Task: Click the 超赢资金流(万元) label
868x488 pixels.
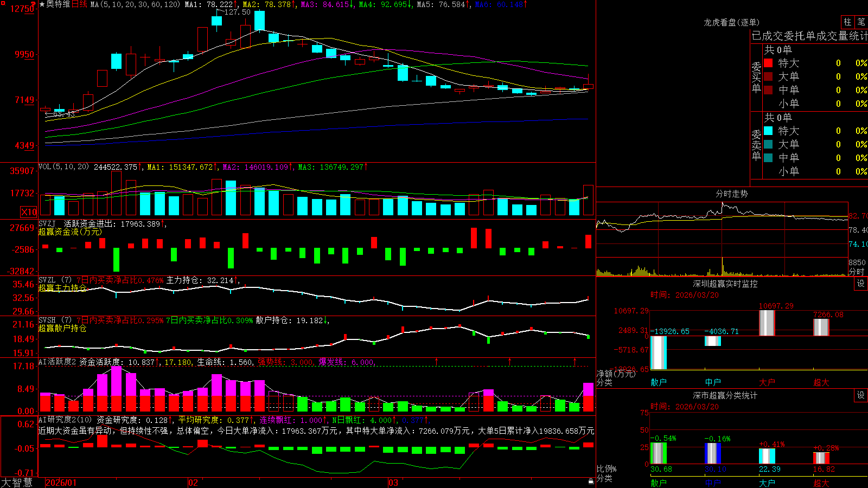Action: pos(70,232)
